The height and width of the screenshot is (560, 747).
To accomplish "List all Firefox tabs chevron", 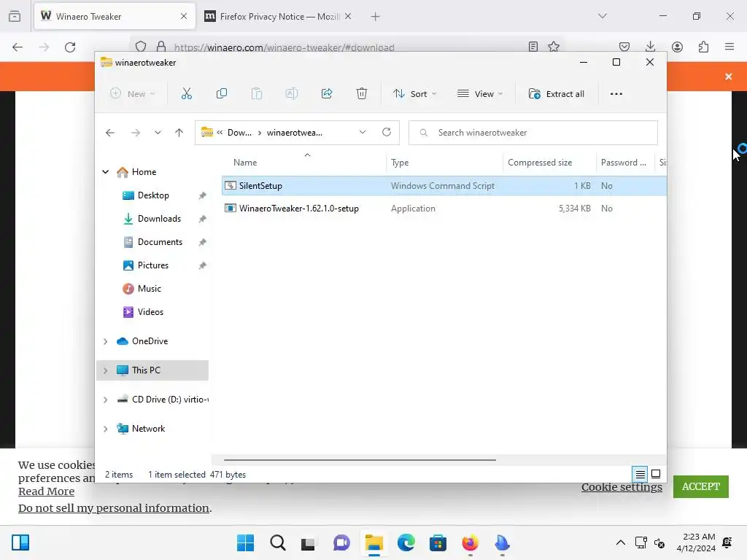I will pyautogui.click(x=602, y=16).
